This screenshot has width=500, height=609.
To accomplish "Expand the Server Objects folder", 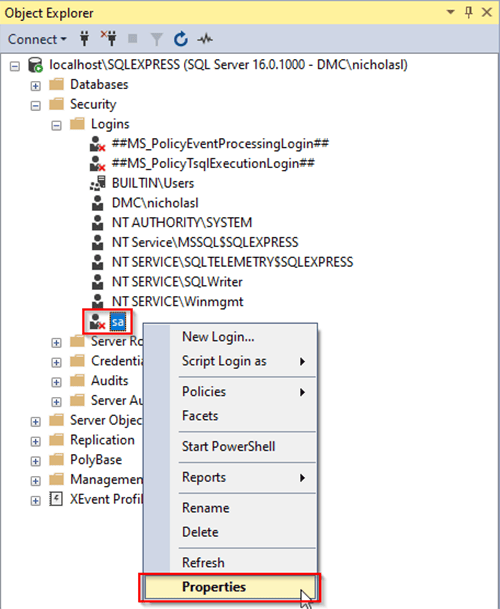I will point(35,422).
